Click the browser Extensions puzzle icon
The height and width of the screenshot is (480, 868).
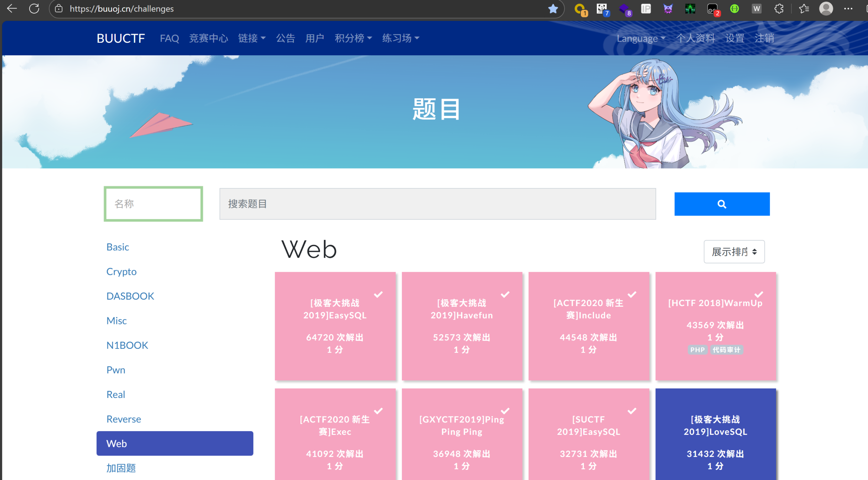tap(779, 8)
